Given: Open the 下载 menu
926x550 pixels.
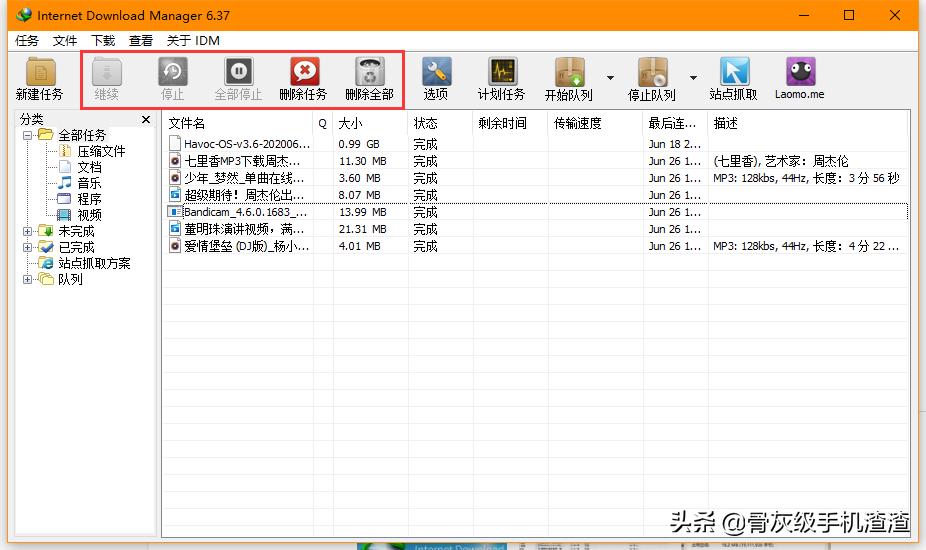Looking at the screenshot, I should [103, 40].
